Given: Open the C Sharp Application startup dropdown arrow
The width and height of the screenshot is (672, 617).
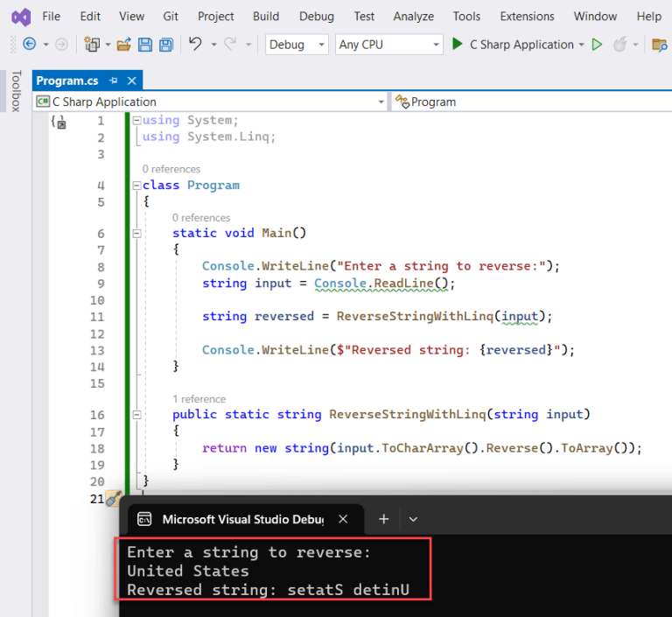Looking at the screenshot, I should pyautogui.click(x=582, y=45).
